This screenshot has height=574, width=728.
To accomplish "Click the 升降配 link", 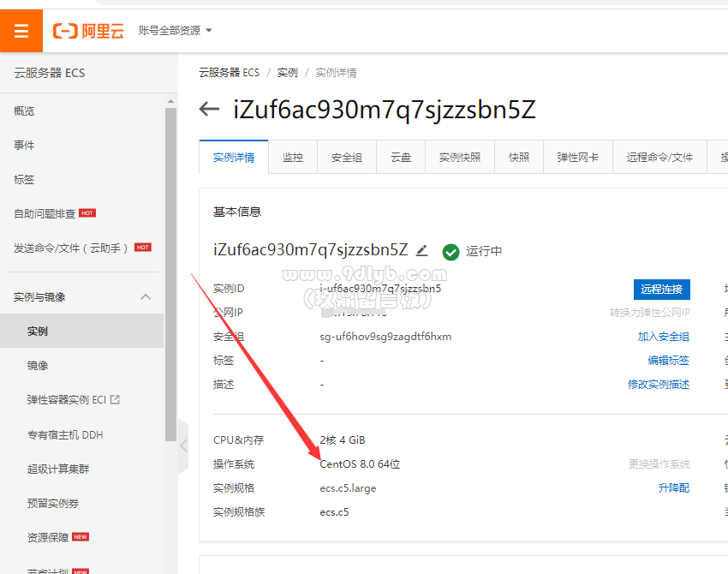I will [674, 488].
